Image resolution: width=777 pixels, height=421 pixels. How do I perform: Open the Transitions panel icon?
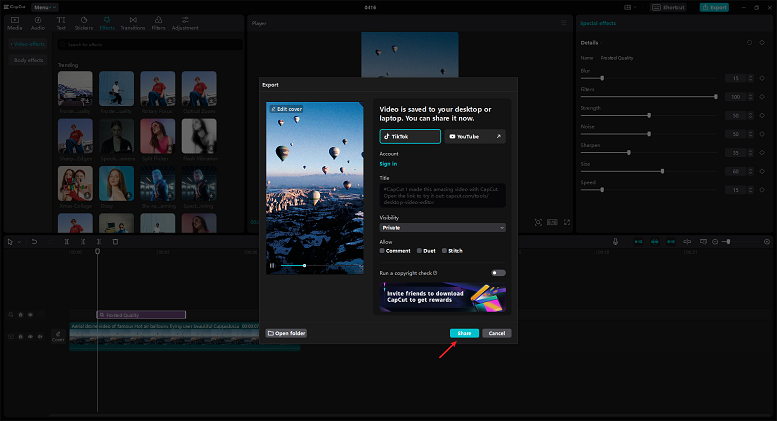[133, 21]
